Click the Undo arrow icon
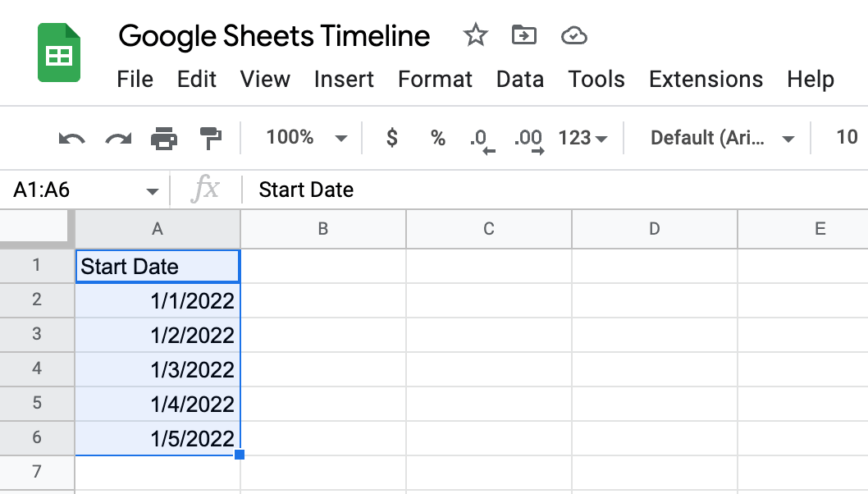Screen dimensions: 868x494 72,139
